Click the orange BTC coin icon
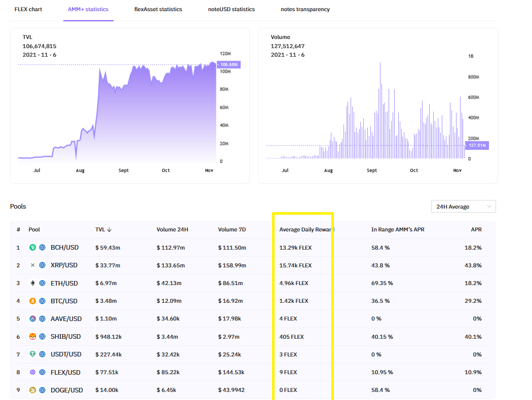Screen dimensions: 532x400 coord(32,301)
